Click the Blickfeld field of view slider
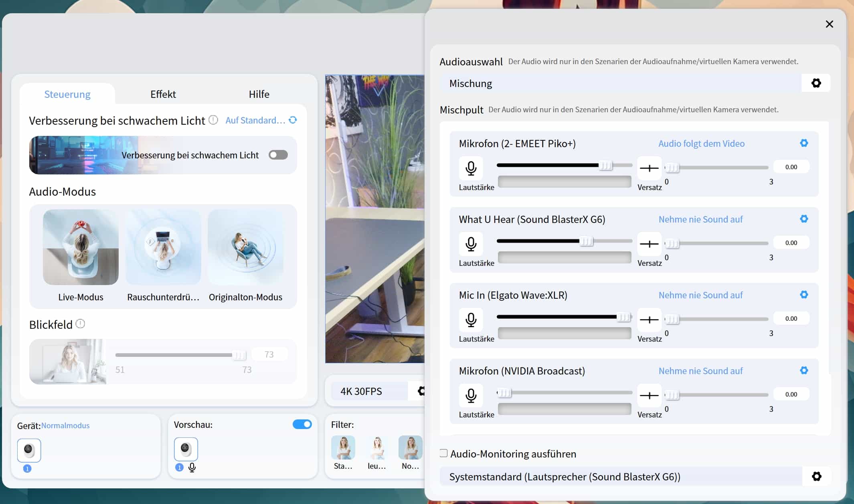This screenshot has width=854, height=504. point(176,355)
